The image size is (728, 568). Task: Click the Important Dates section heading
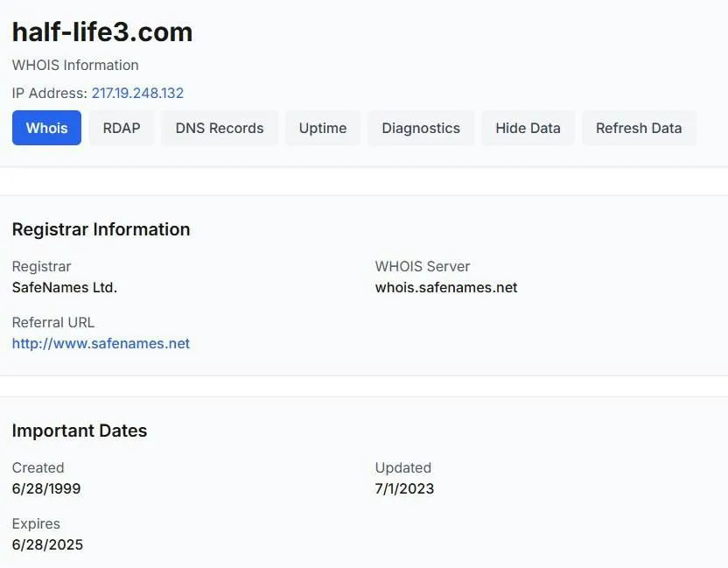click(80, 431)
